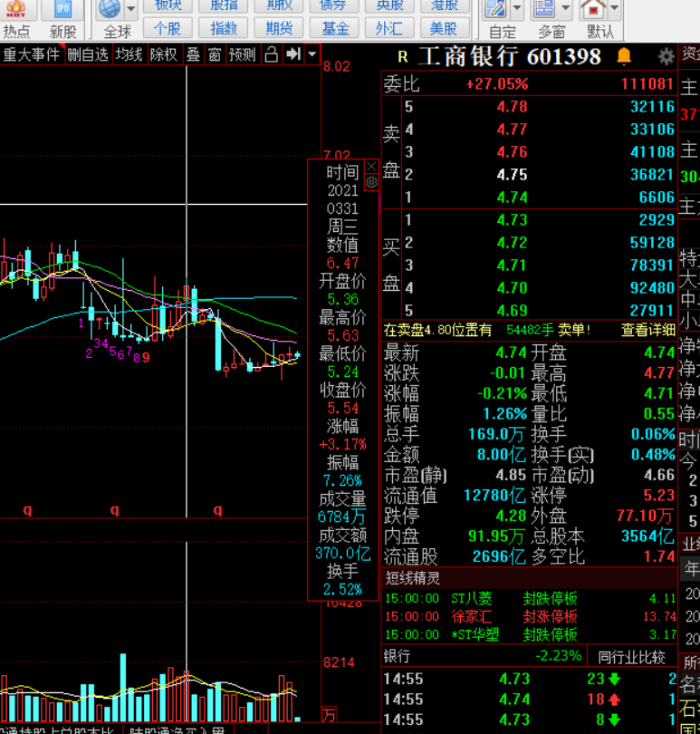
Task: Expand the 默认 dropdown arrow
Action: coord(614,8)
